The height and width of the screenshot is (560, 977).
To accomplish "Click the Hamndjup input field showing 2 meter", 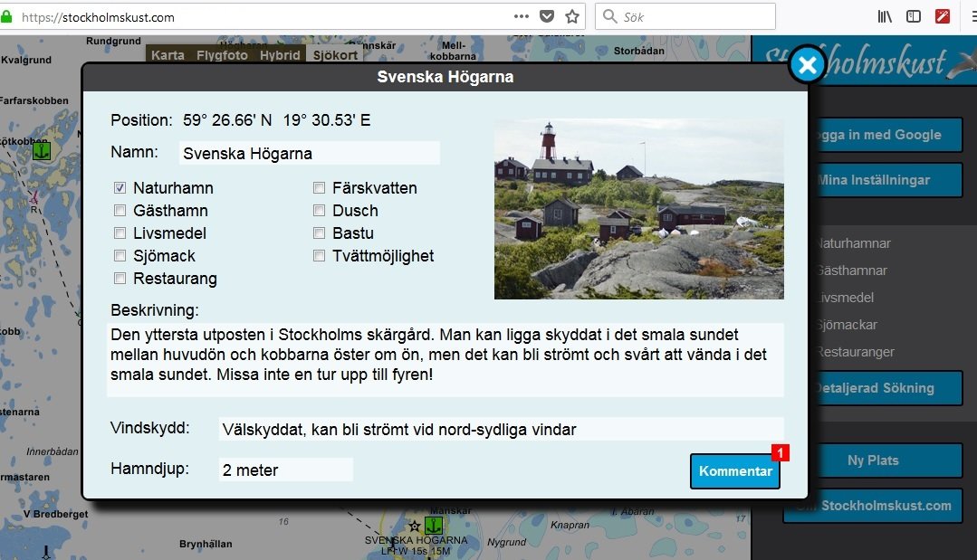I will 285,469.
